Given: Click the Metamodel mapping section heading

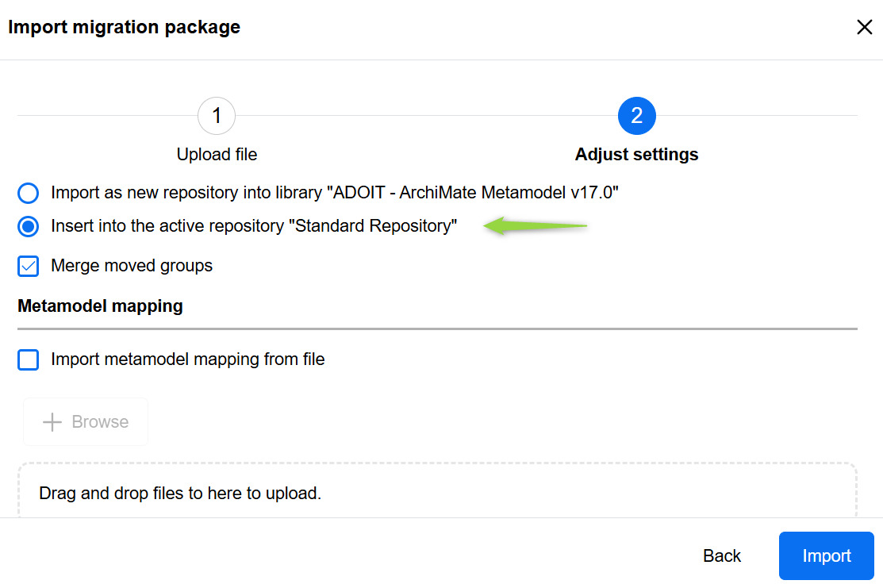Looking at the screenshot, I should point(100,306).
